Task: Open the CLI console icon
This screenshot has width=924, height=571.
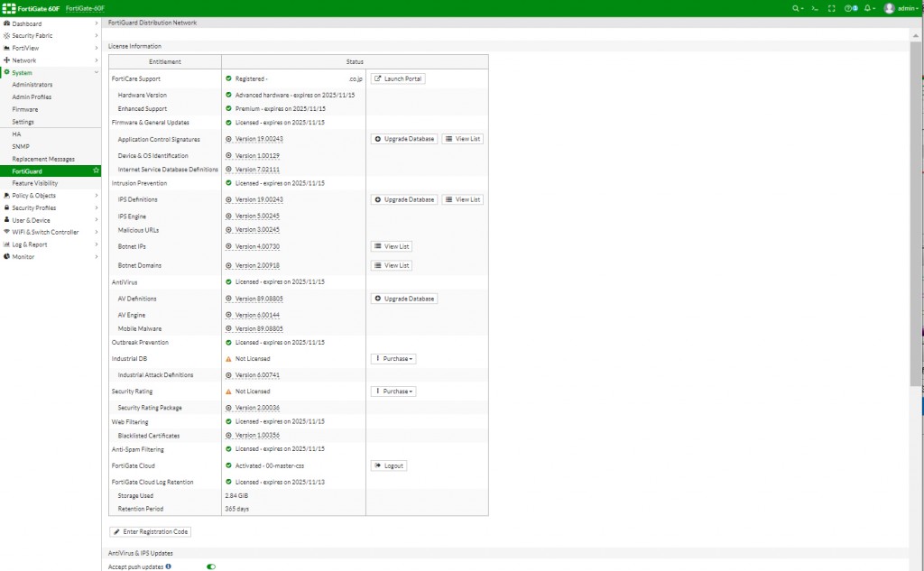Action: click(815, 8)
